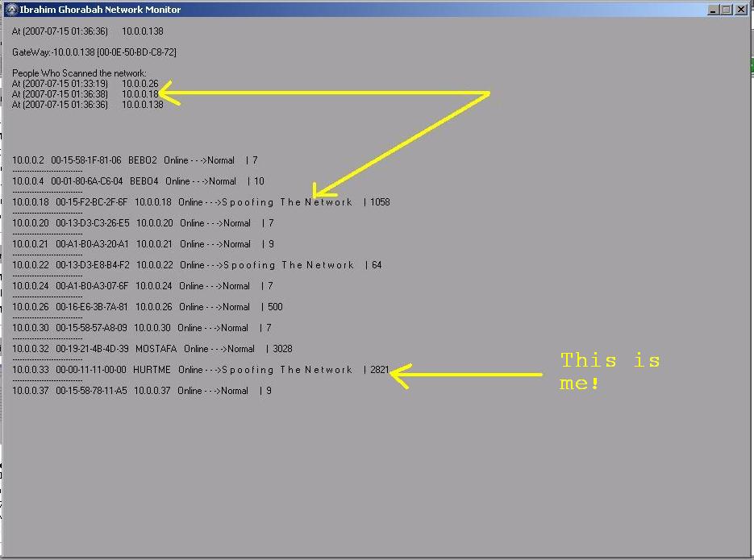Click the 10.0.0.37 host row
The image size is (754, 560).
click(x=141, y=391)
